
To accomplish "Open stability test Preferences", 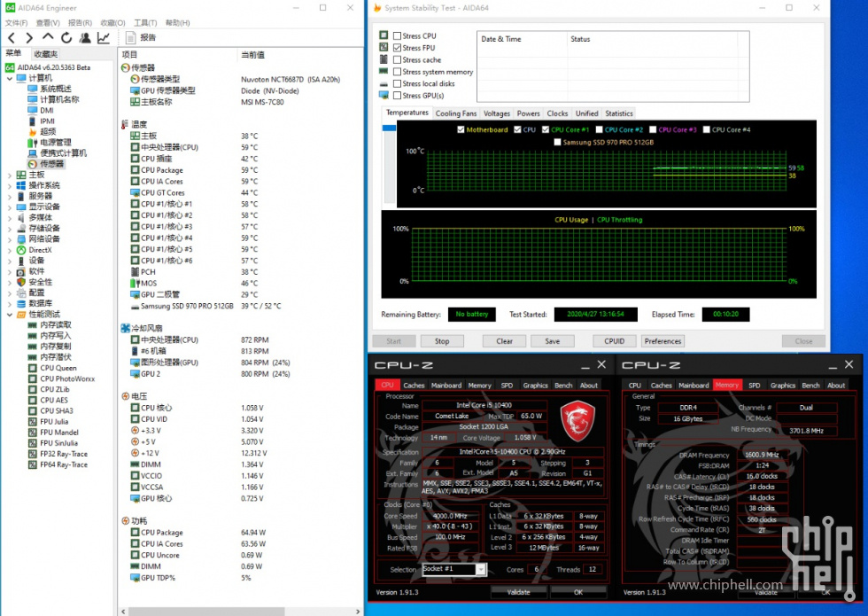I will [x=663, y=341].
